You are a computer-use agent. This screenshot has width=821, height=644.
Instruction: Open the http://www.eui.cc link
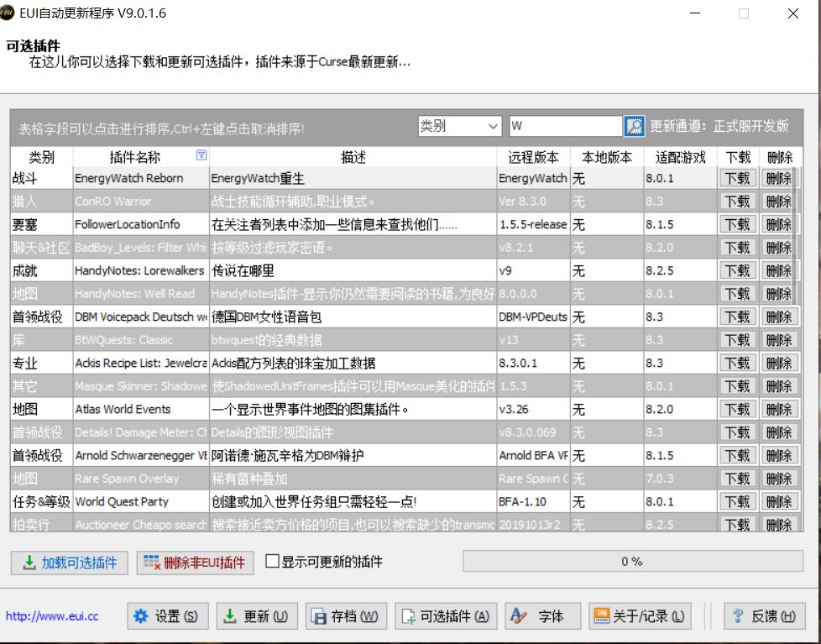click(x=52, y=615)
